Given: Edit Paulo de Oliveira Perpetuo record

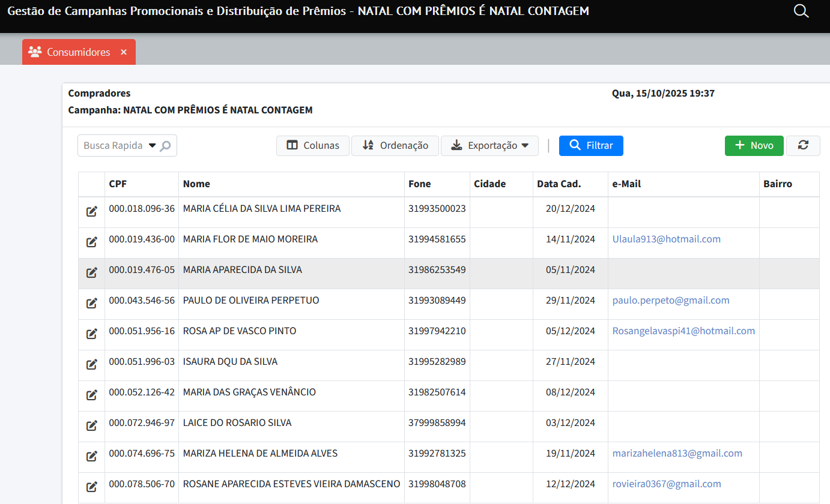Looking at the screenshot, I should [x=92, y=303].
